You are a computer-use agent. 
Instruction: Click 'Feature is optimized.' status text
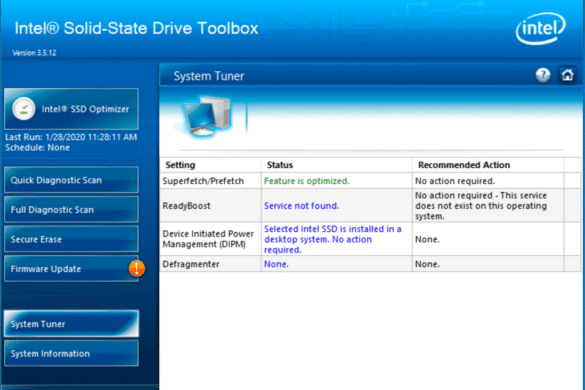pos(307,181)
